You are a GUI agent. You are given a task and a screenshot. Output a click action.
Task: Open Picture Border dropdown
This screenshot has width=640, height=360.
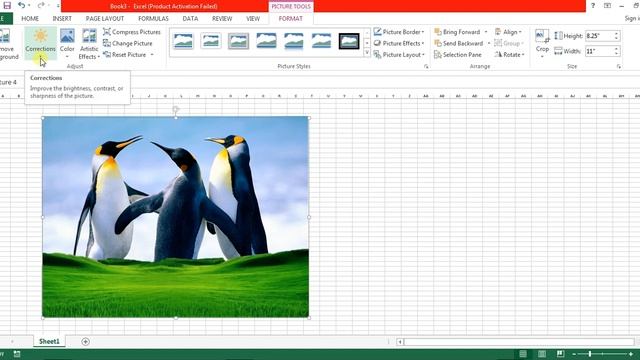(x=399, y=32)
